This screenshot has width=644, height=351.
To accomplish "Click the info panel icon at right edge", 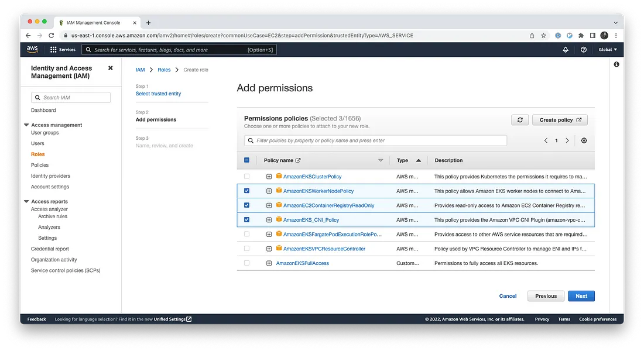I will point(616,64).
